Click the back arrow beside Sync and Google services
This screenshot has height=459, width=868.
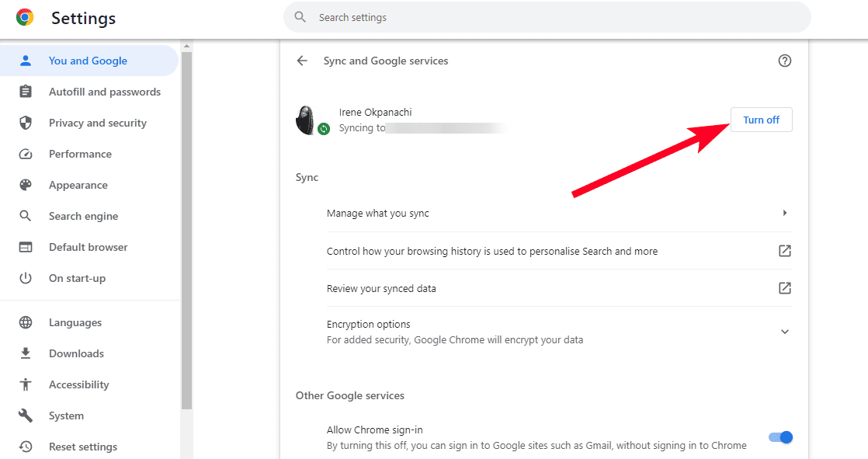coord(302,61)
